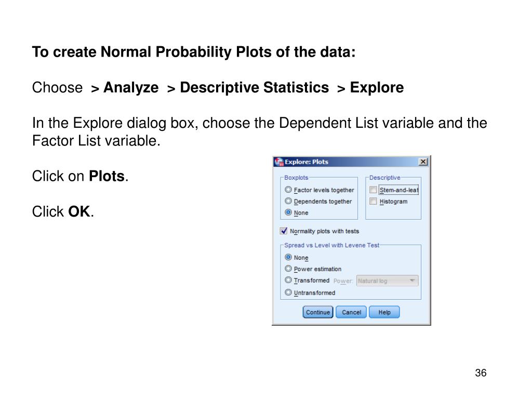Select None in the Boxplots group
Image resolution: width=532 pixels, height=399 pixels.
pyautogui.click(x=288, y=212)
